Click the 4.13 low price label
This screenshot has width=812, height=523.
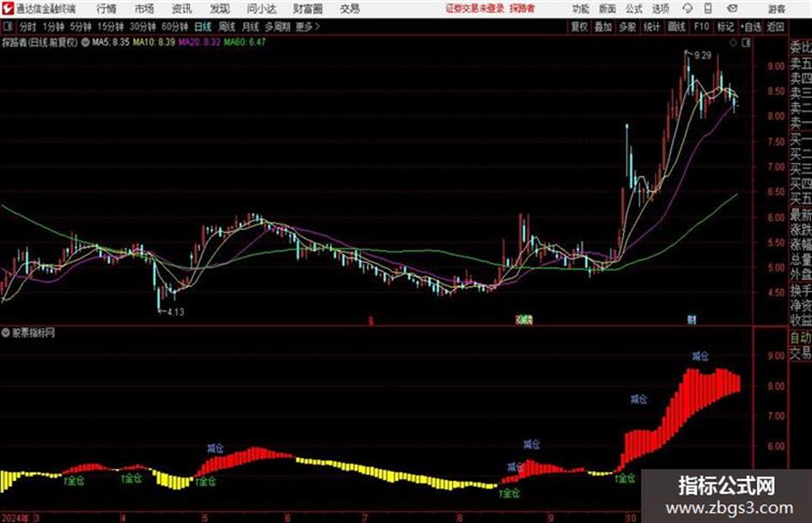coord(175,312)
